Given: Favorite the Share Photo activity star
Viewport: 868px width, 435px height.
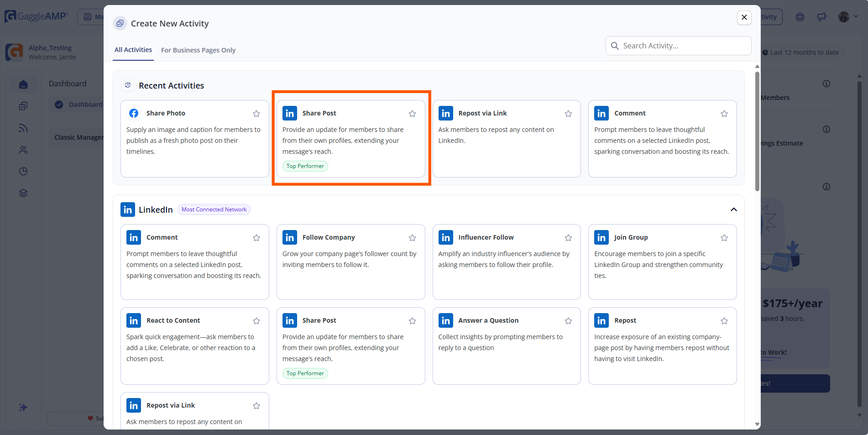Looking at the screenshot, I should point(256,114).
